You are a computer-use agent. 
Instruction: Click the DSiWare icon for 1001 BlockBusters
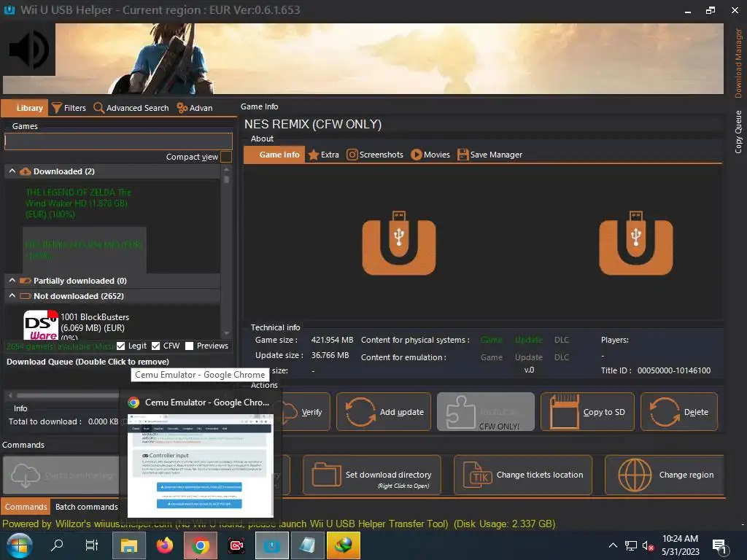tap(41, 325)
